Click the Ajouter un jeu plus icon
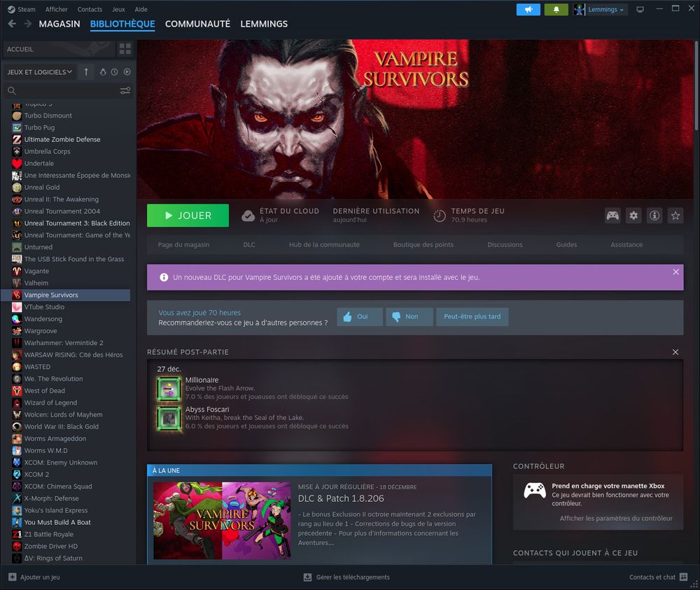700x590 pixels. pyautogui.click(x=13, y=577)
